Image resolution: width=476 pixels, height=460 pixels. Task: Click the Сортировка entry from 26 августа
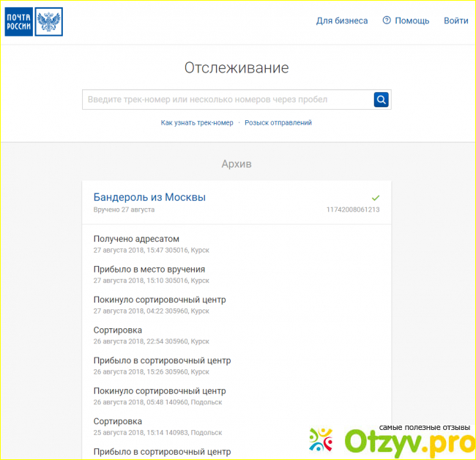pyautogui.click(x=118, y=330)
